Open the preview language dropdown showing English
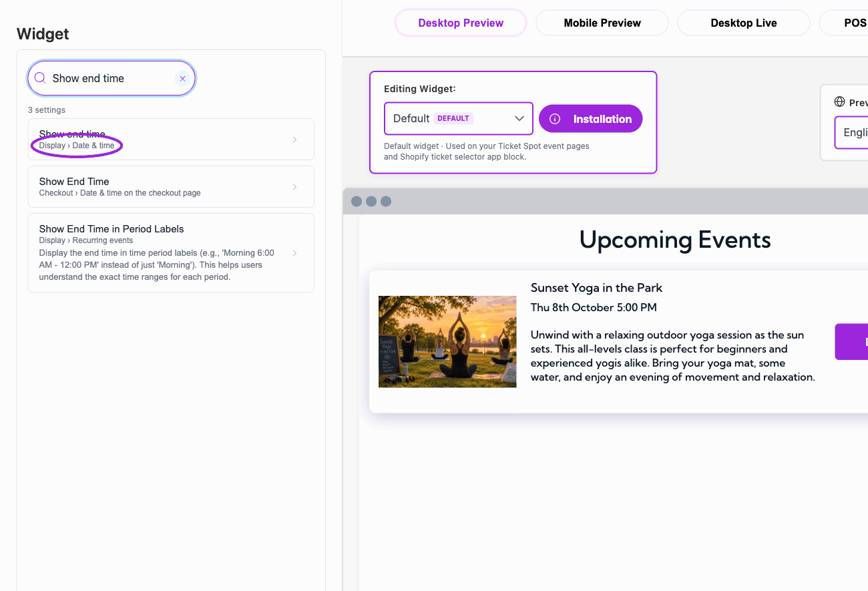 click(852, 132)
